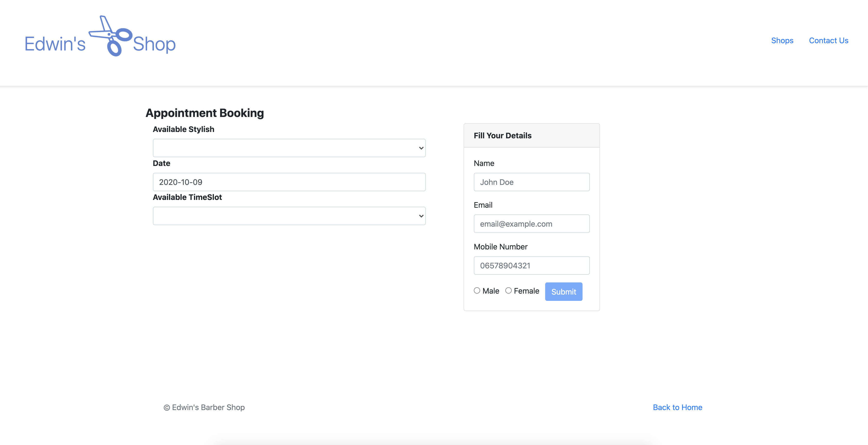The image size is (868, 445).
Task: Click the Edwin's Barber Shop copyright text
Action: tap(204, 407)
